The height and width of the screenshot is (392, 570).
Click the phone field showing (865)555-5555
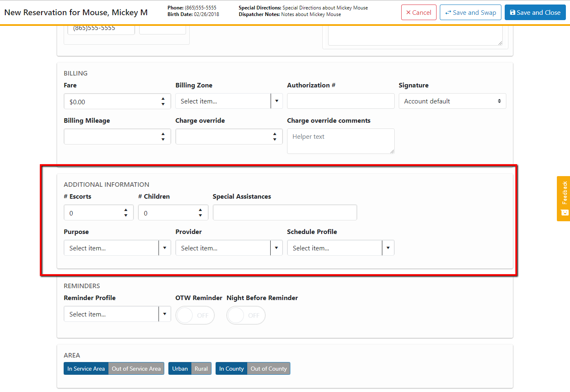click(x=101, y=30)
